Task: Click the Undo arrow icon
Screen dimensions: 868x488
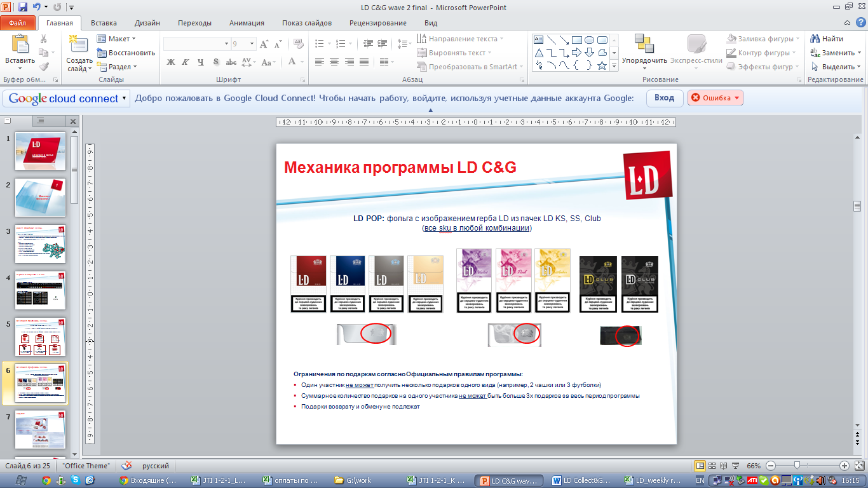Action: [37, 8]
